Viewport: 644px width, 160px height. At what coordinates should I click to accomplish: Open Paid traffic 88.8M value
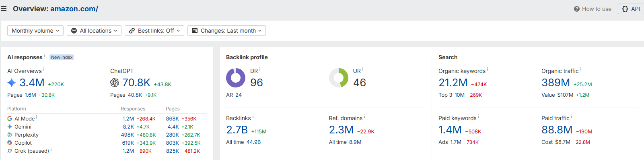coord(557,130)
